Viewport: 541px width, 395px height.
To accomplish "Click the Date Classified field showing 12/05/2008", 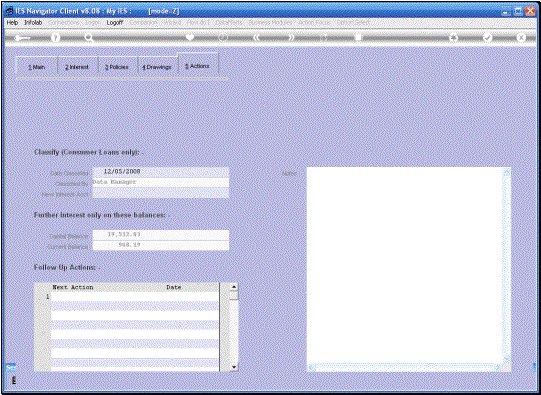I will 161,172.
